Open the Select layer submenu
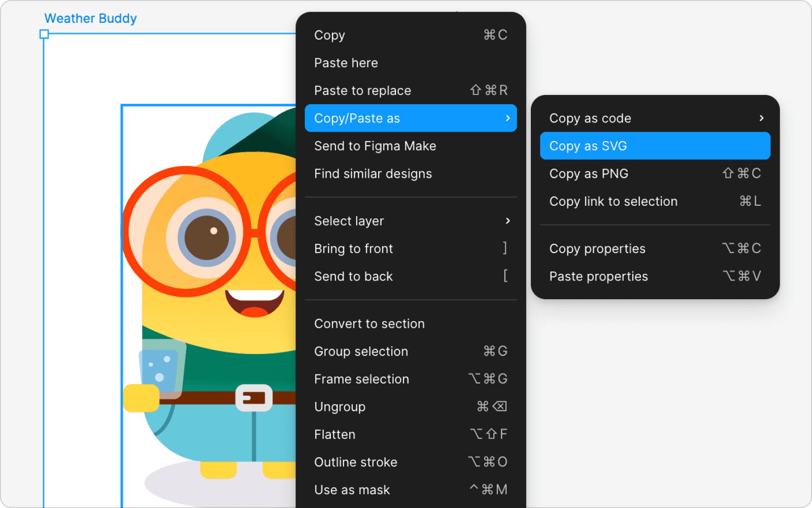 (x=411, y=221)
